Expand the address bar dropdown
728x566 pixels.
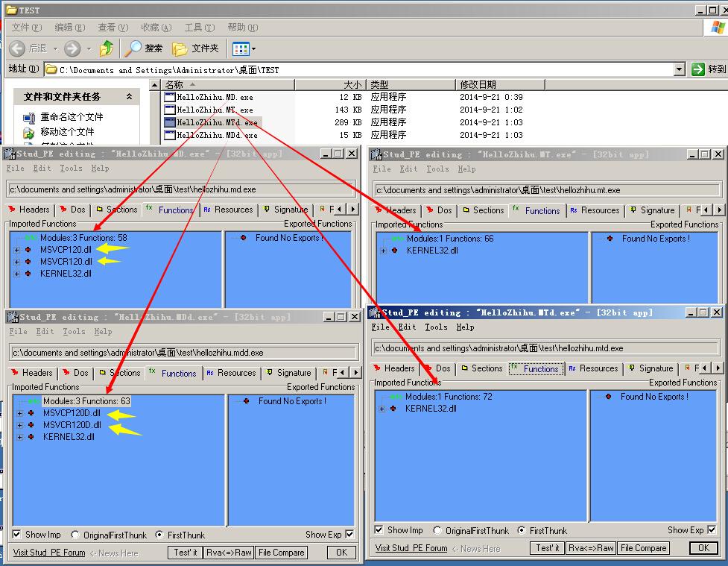(680, 69)
